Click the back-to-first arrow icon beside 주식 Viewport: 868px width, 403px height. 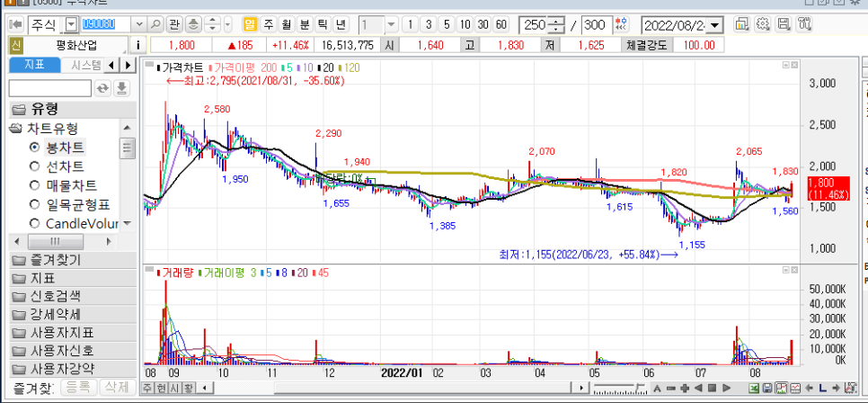coord(16,25)
